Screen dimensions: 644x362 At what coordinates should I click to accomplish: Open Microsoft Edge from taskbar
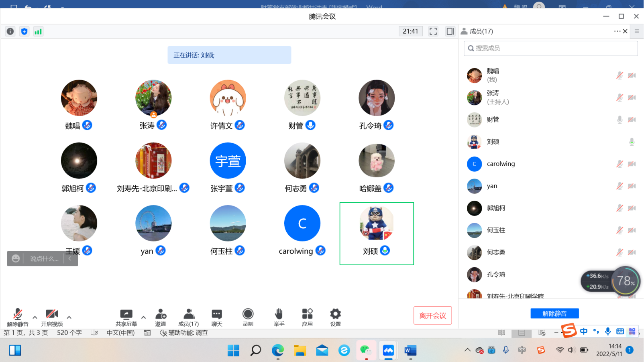tap(278, 350)
